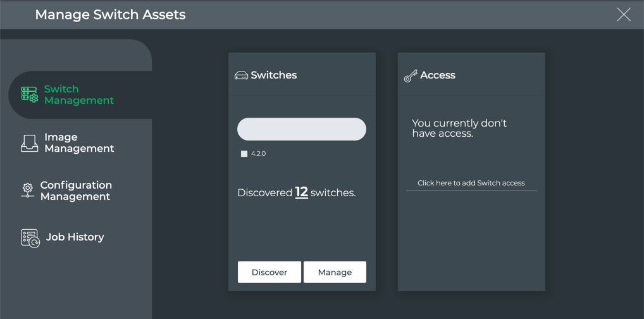Close the Manage Switch Assets dialog
Viewport: 644px width, 319px height.
pos(624,15)
